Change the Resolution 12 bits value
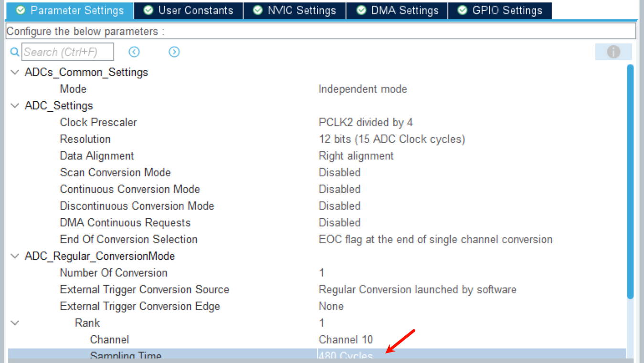644x363 pixels. (391, 139)
